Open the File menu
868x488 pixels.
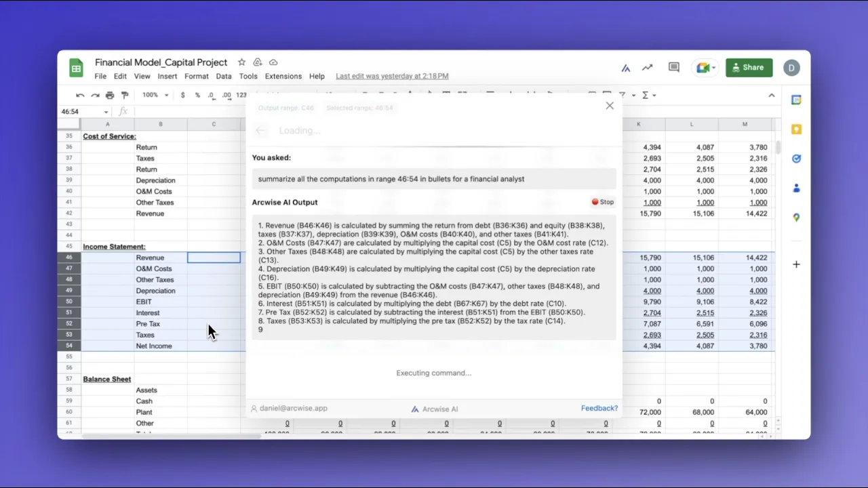pos(100,77)
